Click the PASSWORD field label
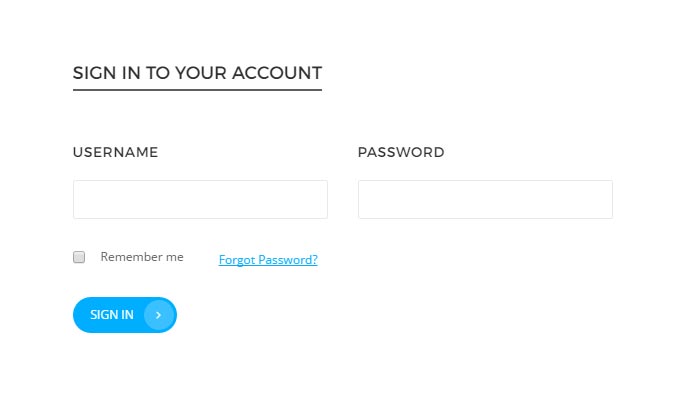This screenshot has height=398, width=675. point(401,152)
